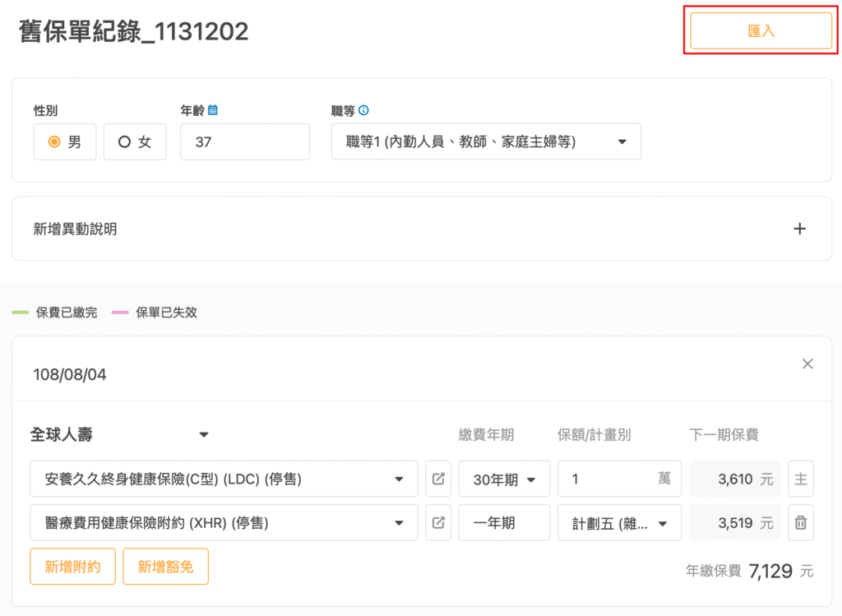The image size is (842, 616).
Task: Select 女 gender radio button
Action: [x=135, y=141]
